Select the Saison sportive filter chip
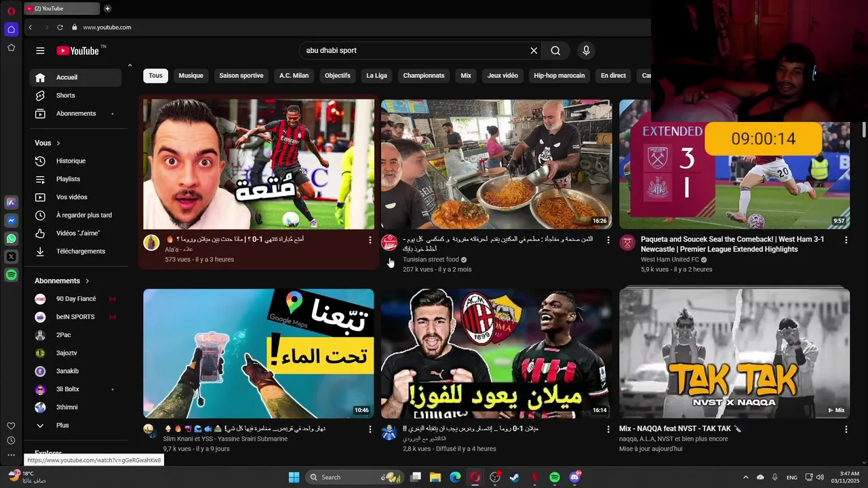Image resolution: width=868 pixels, height=488 pixels. pos(241,76)
